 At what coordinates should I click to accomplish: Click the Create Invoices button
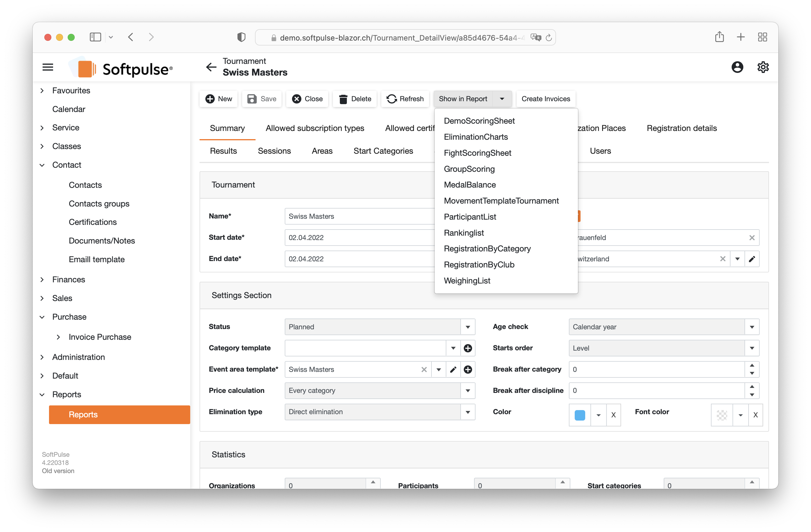(546, 99)
